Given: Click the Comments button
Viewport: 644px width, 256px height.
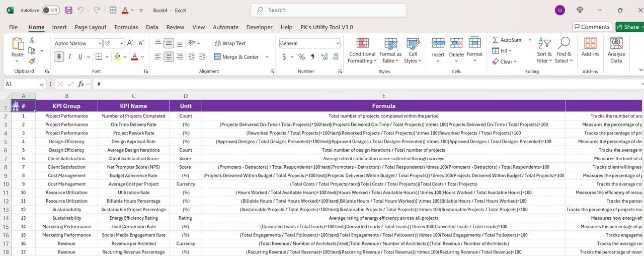Looking at the screenshot, I should point(592,27).
